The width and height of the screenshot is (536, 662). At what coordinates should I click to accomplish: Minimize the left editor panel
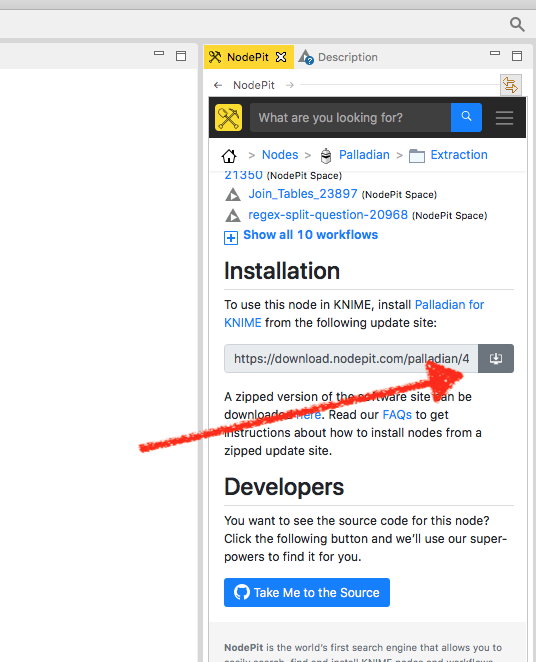pyautogui.click(x=159, y=54)
